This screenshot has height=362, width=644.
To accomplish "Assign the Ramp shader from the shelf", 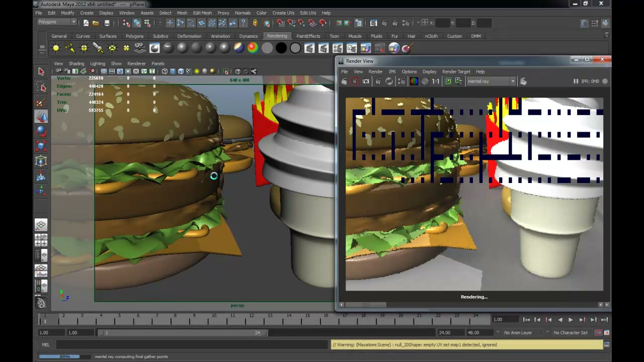I will click(x=253, y=48).
